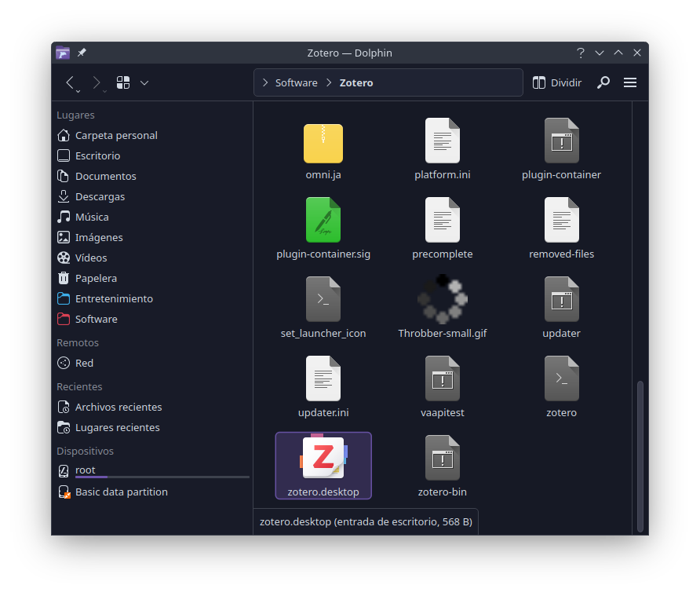Open Software place in sidebar
This screenshot has height=596, width=700.
pos(151,319)
